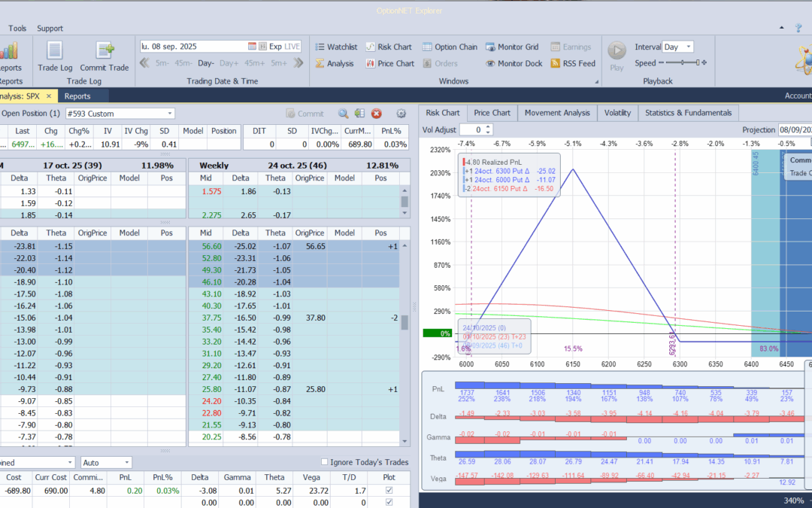
Task: Open the Volatility tab
Action: pyautogui.click(x=617, y=113)
